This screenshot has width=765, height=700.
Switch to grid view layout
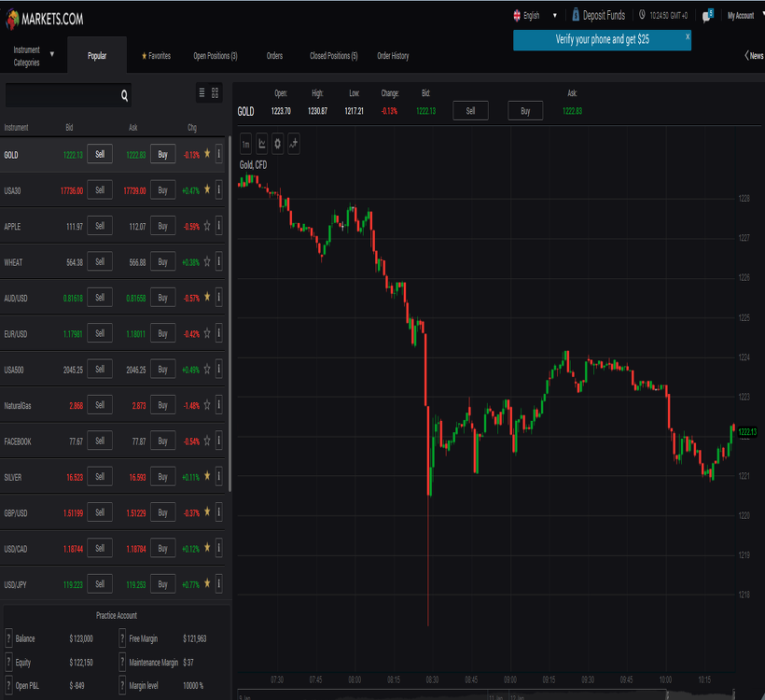[216, 92]
